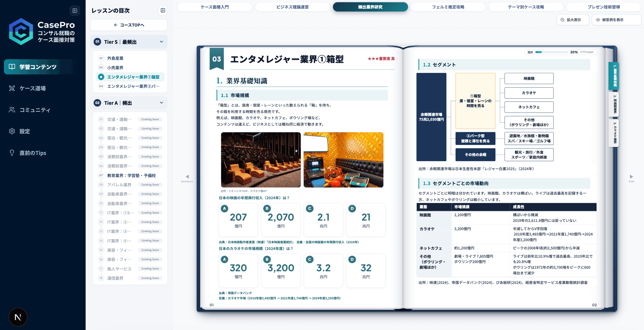The width and height of the screenshot is (644, 330).
Task: Select answer A, 320億円, for karaoke market
Action: pos(238,270)
